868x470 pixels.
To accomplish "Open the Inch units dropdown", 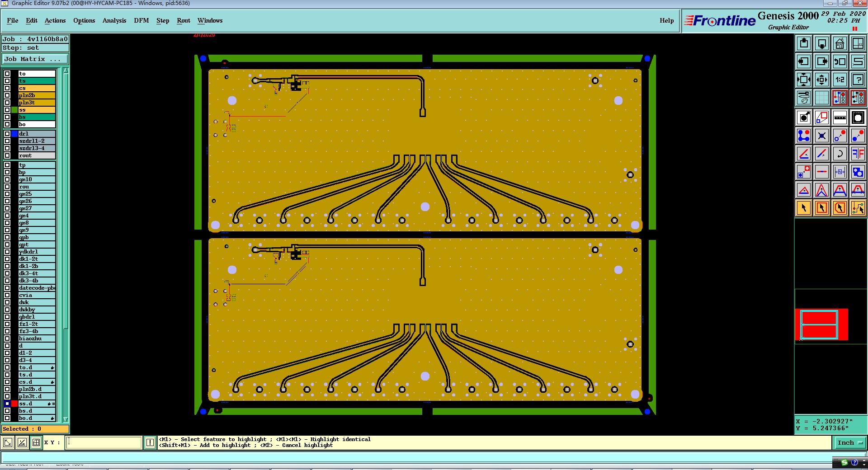I will (x=850, y=442).
